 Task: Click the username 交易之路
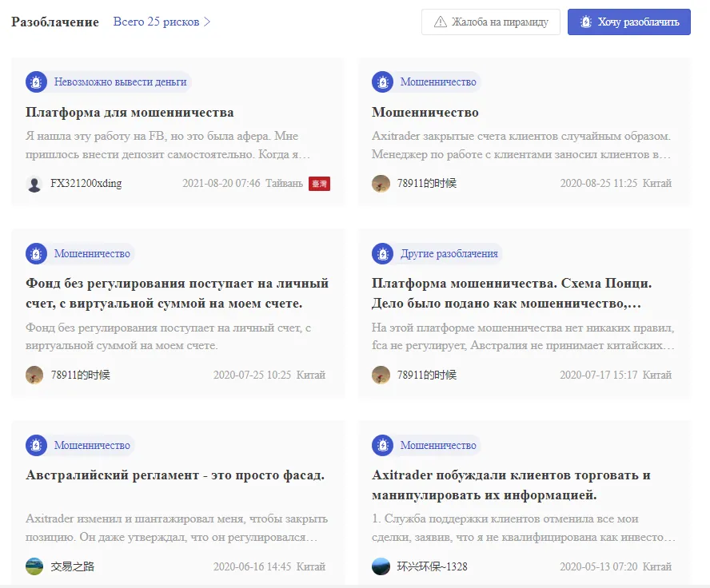[x=73, y=566]
